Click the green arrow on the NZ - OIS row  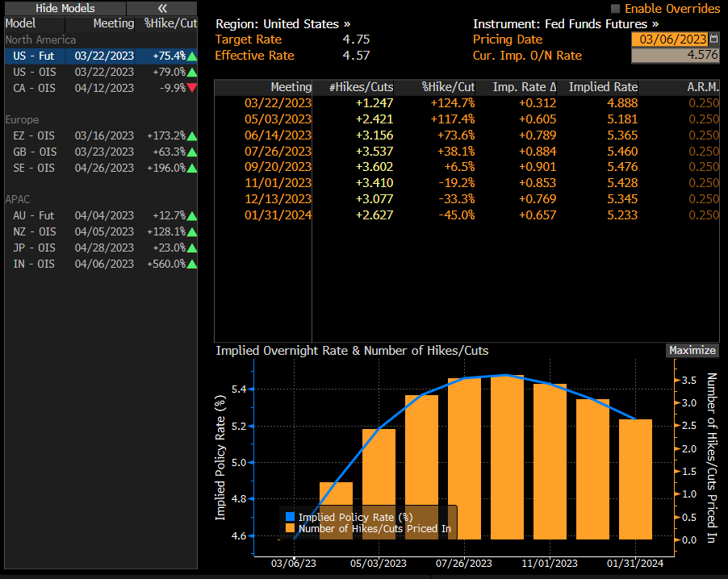191,231
